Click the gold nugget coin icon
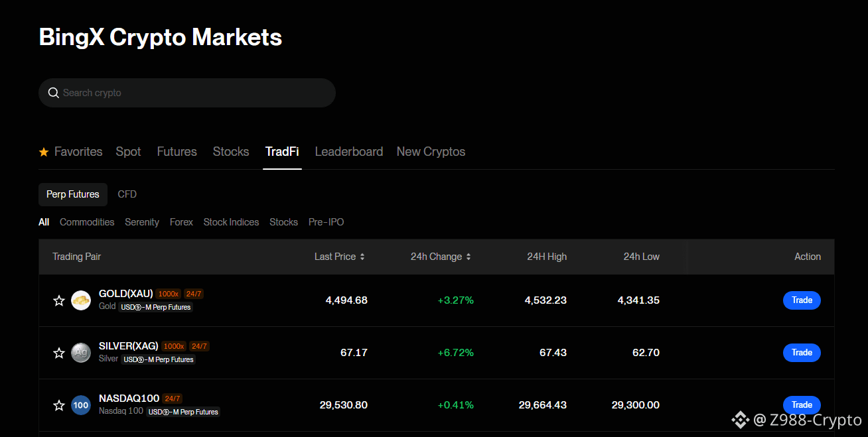The height and width of the screenshot is (437, 868). point(81,300)
